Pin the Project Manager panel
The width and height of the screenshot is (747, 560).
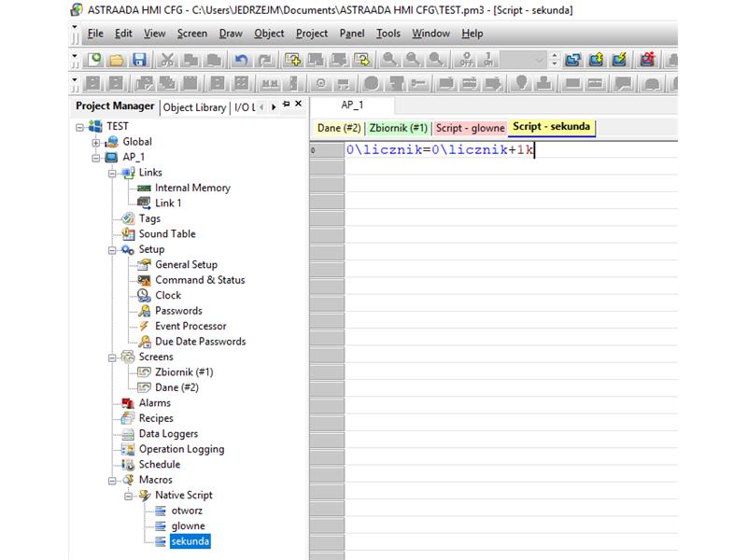[x=287, y=104]
